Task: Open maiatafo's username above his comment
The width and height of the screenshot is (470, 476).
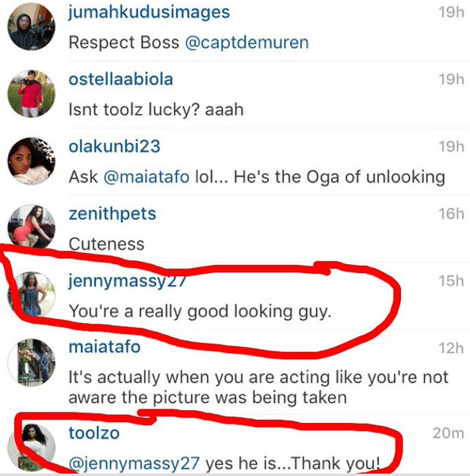Action: tap(105, 347)
